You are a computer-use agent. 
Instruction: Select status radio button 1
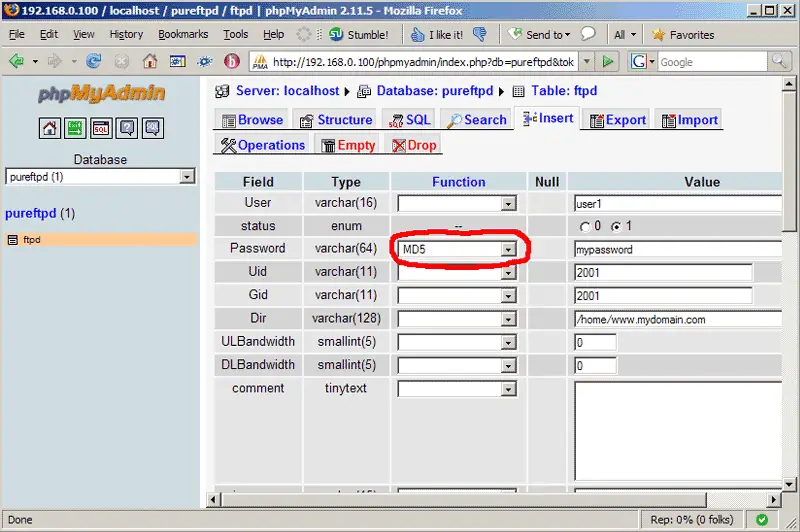click(x=616, y=226)
